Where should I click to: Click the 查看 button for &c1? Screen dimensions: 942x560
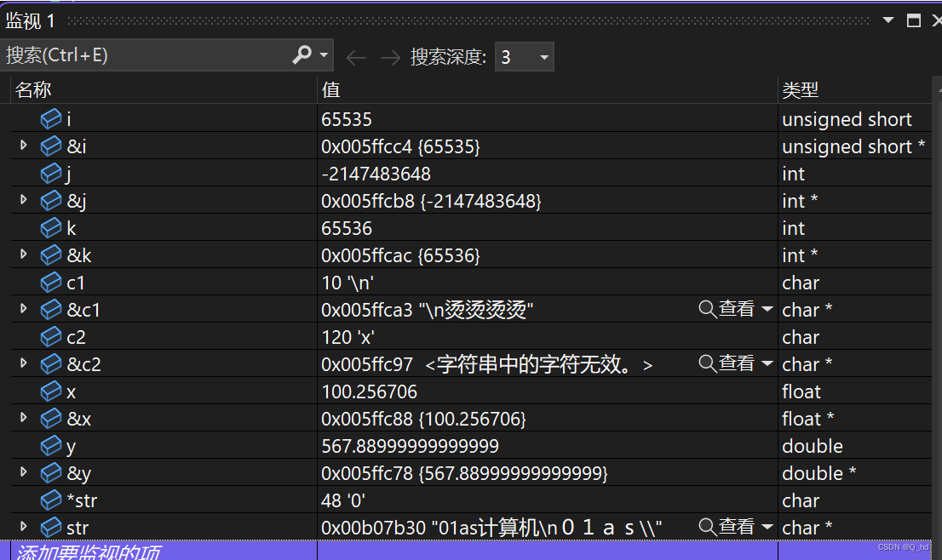coord(731,309)
